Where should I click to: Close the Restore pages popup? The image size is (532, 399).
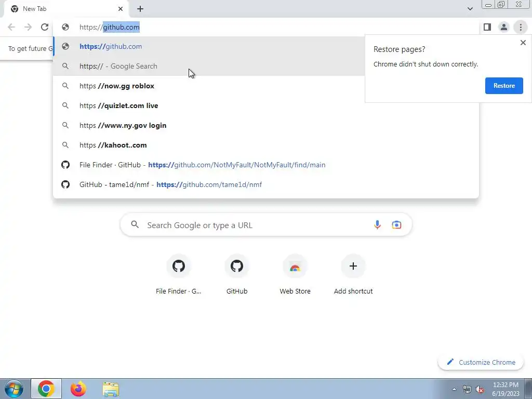coord(523,43)
